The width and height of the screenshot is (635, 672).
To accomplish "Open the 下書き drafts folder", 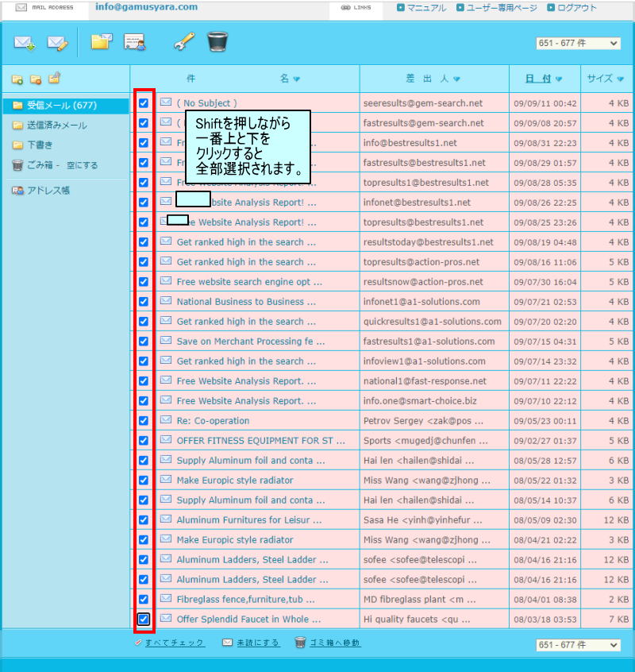I will point(40,145).
